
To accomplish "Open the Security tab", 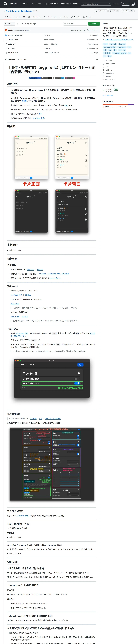I will (x=76, y=17).
